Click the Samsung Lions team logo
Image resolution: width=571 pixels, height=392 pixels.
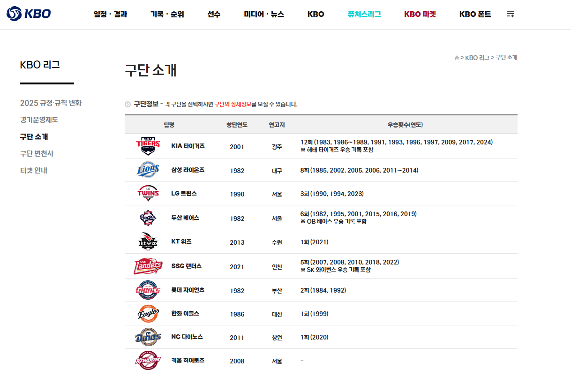click(148, 170)
